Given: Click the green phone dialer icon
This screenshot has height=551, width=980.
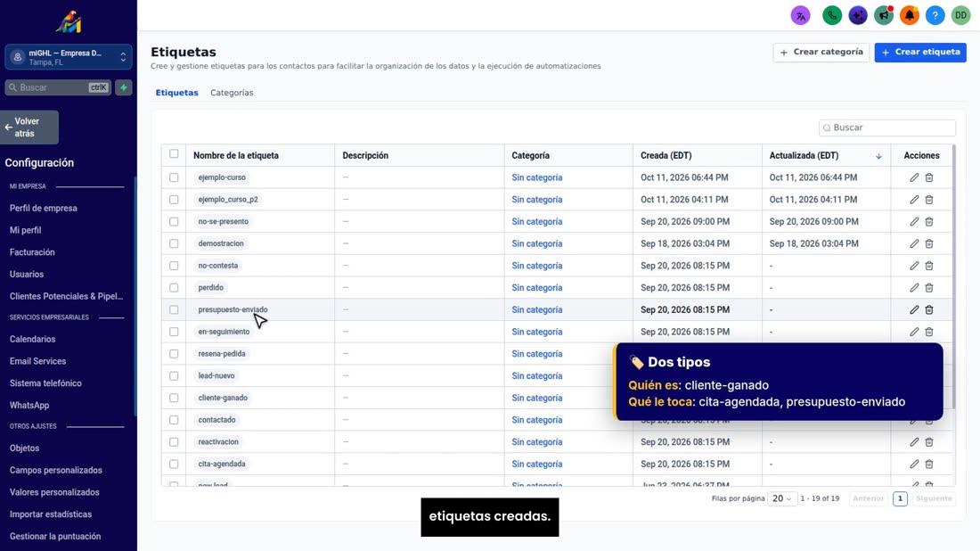Looking at the screenshot, I should 832,16.
